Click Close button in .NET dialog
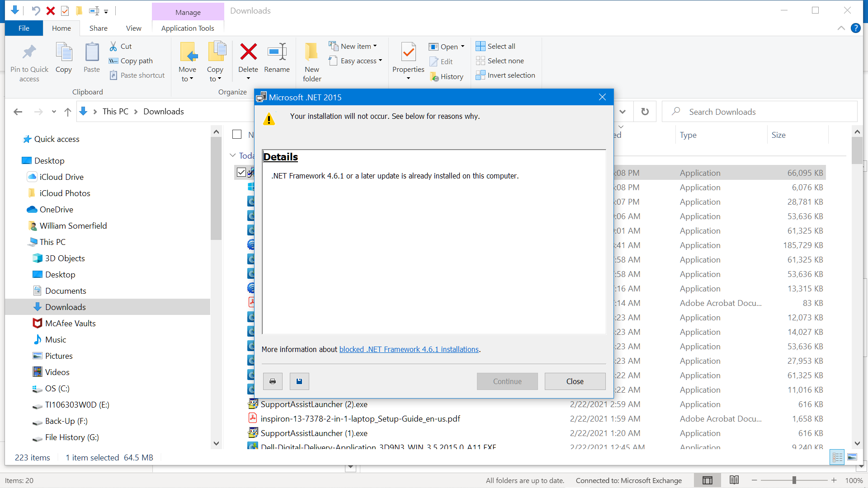The height and width of the screenshot is (488, 868). pyautogui.click(x=575, y=381)
